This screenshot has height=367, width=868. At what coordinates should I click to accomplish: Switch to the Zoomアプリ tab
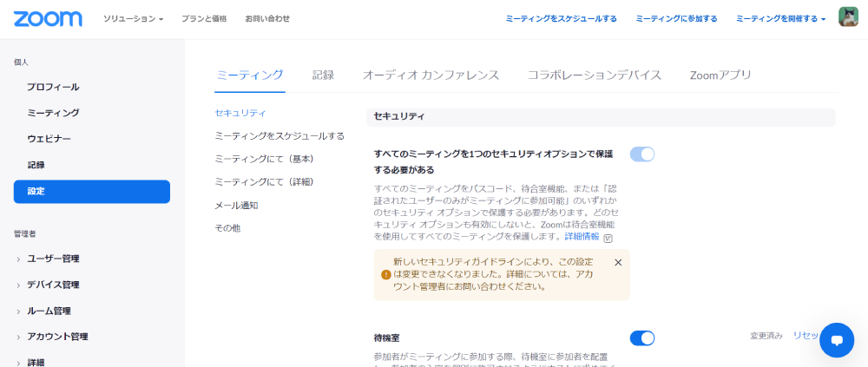[720, 75]
